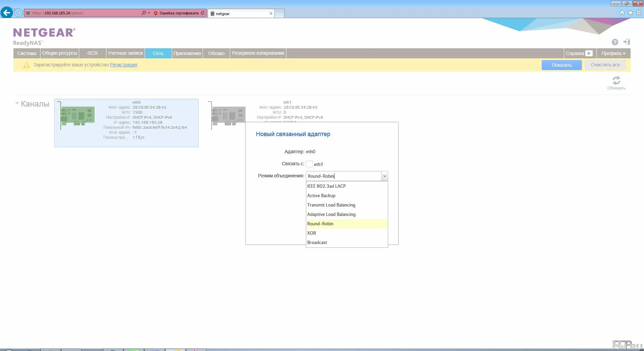This screenshot has height=351, width=644.
Task: Select the eth1 network card image
Action: (x=228, y=116)
